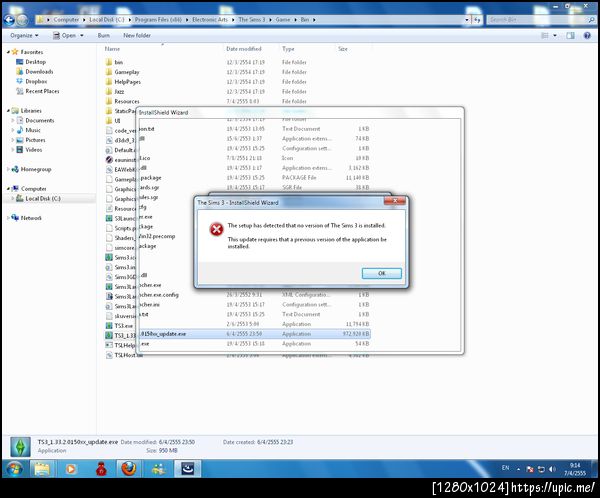
Task: Select Local Disk (C:) in the breadcrumb
Action: point(107,20)
